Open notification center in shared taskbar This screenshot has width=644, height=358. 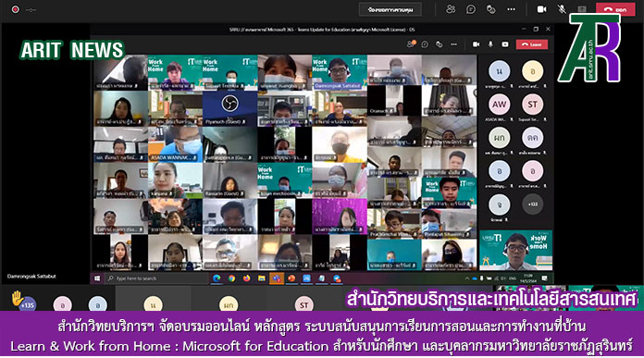(545, 278)
